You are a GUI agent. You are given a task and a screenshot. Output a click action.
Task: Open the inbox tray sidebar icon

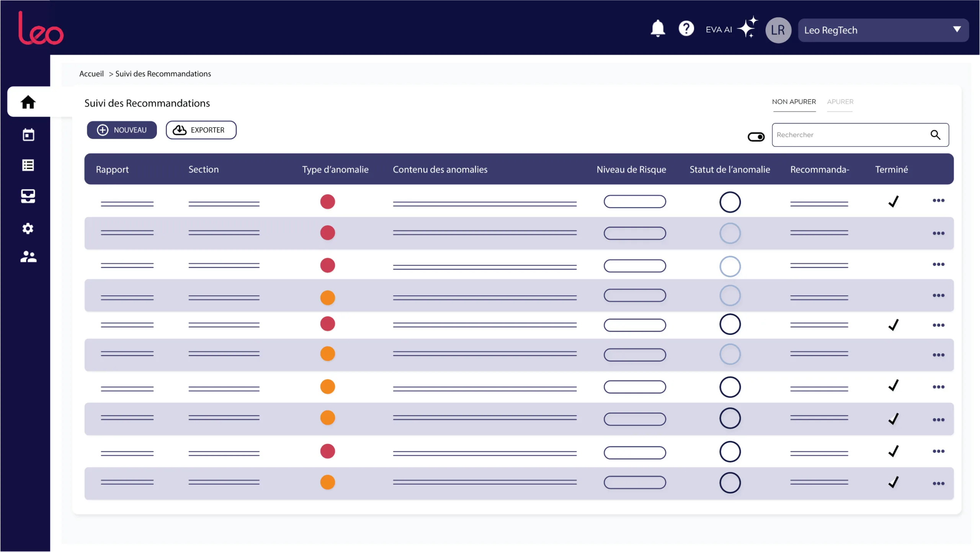coord(28,196)
